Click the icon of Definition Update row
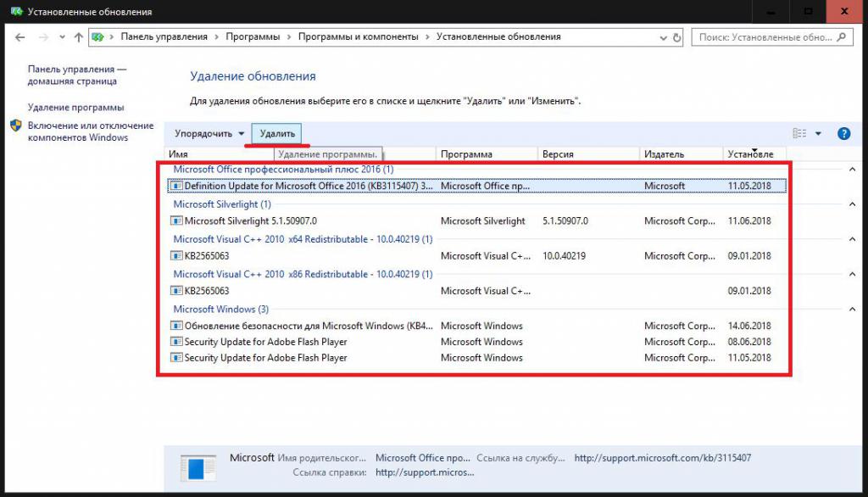This screenshot has width=868, height=497. point(176,187)
